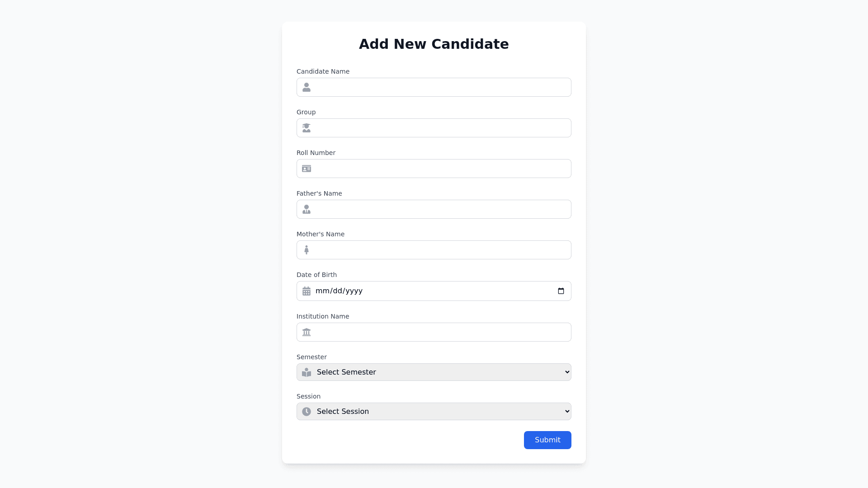Submit the candidate form

(547, 440)
